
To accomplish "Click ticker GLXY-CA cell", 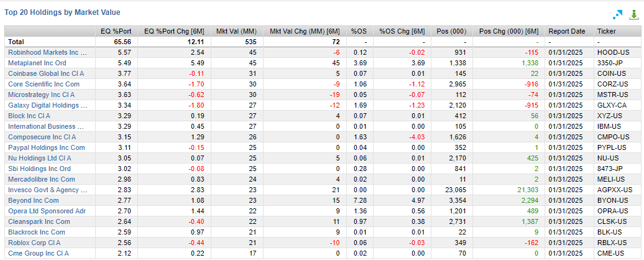I will pyautogui.click(x=612, y=105).
